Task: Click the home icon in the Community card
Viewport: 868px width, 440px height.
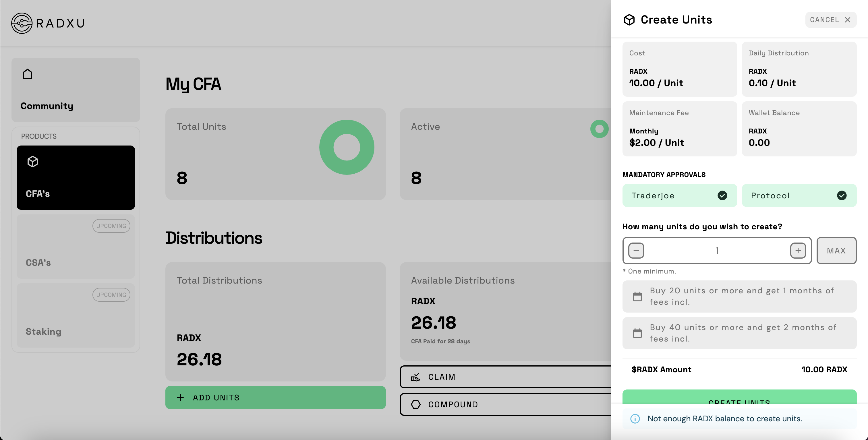Action: tap(27, 74)
